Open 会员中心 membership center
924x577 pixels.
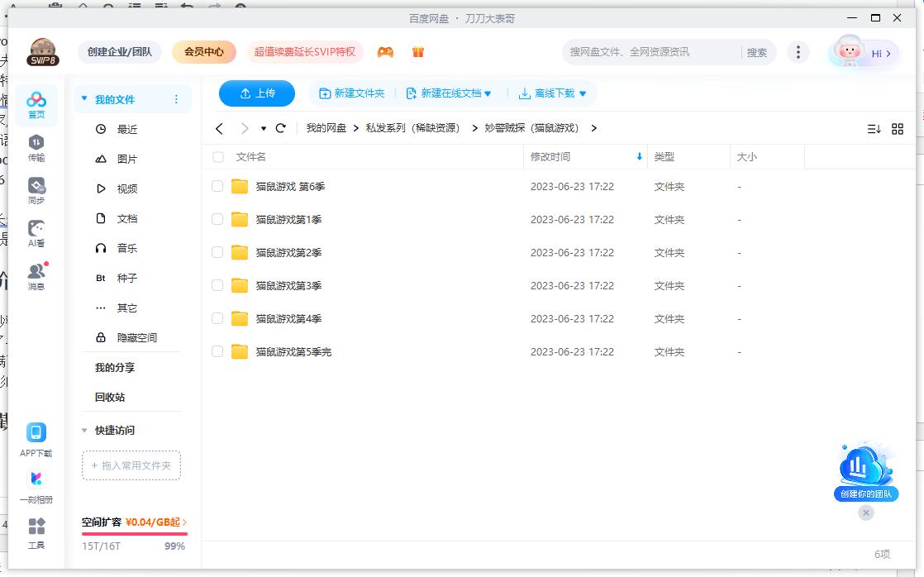pyautogui.click(x=202, y=51)
